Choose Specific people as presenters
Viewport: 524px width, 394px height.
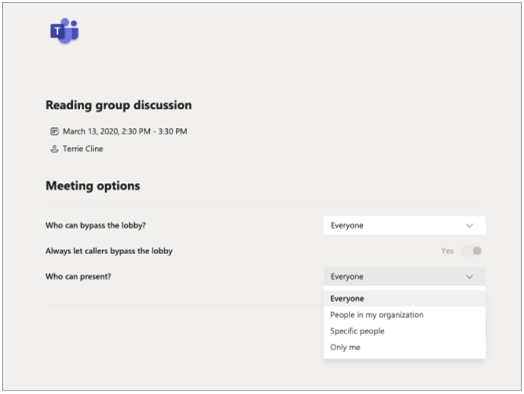point(404,331)
